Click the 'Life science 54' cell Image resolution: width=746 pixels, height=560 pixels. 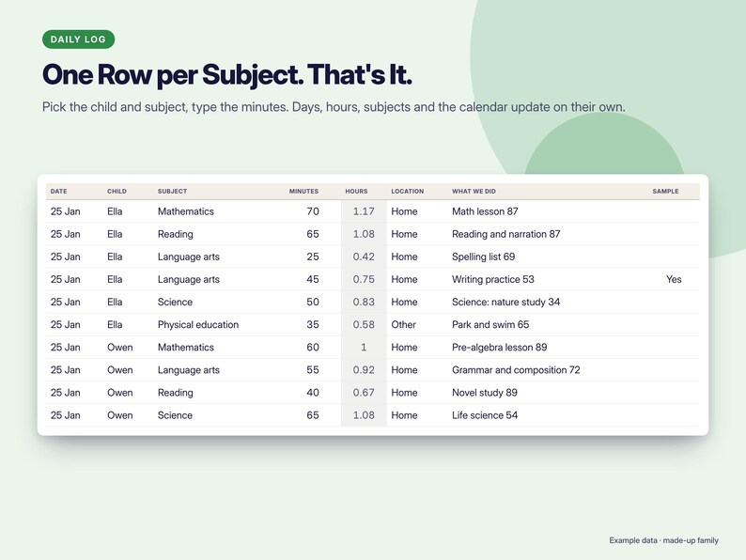[x=485, y=415]
